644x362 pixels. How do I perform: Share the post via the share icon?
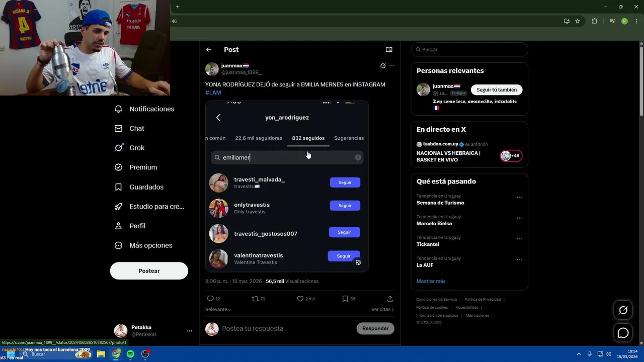click(390, 299)
